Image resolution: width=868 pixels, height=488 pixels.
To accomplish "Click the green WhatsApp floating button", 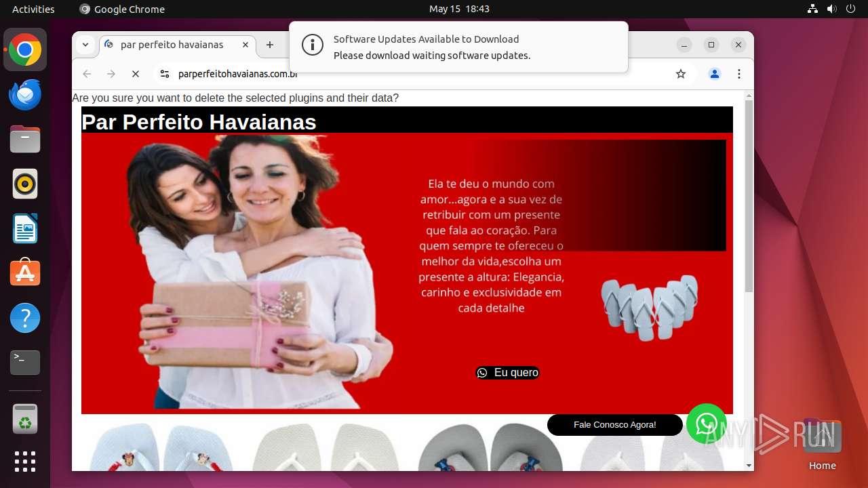I will tap(707, 424).
